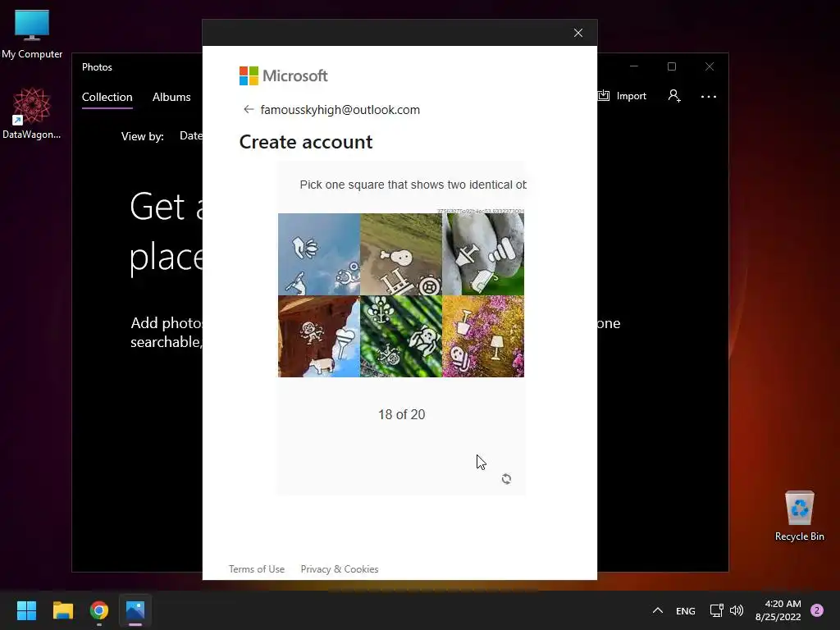Click the Microsoft logo
840x630 pixels.
point(283,76)
